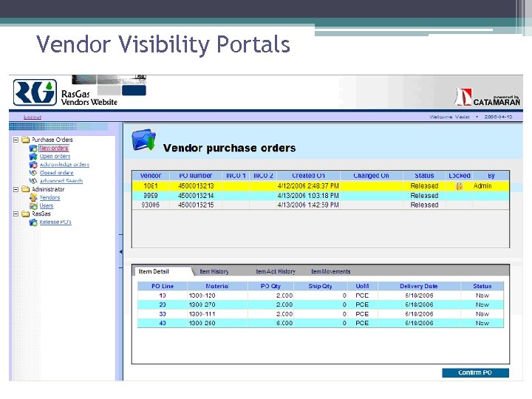This screenshot has height=399, width=532.
Task: Click the PO Line 20 cell
Action: [163, 304]
